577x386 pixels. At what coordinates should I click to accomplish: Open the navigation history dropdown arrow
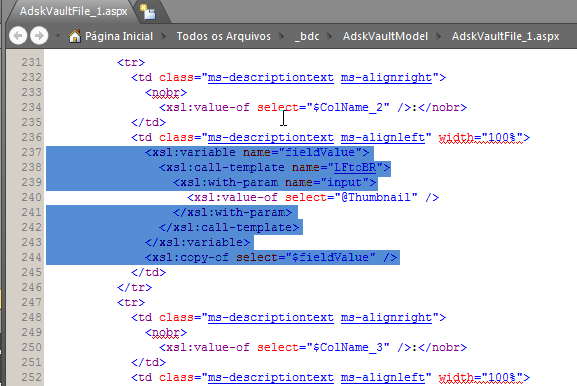click(x=57, y=36)
